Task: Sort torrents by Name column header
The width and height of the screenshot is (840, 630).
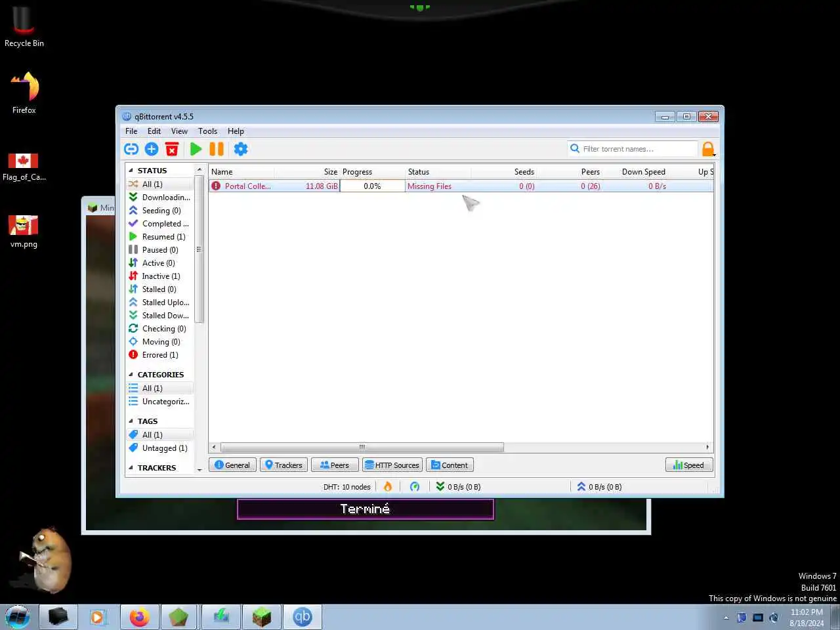Action: [x=241, y=172]
